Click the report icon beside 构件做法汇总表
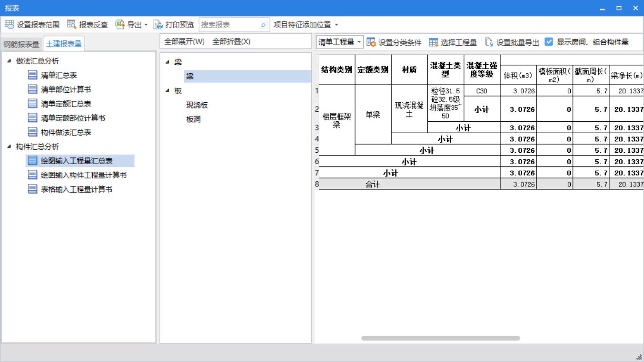The image size is (644, 362). coord(32,132)
